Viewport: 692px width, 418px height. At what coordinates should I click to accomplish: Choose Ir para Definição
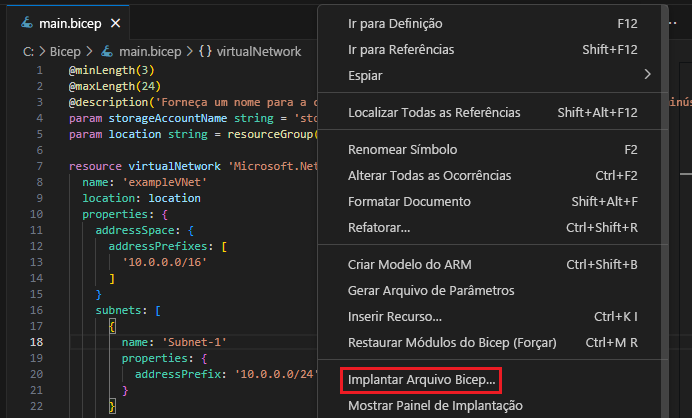[493, 23]
